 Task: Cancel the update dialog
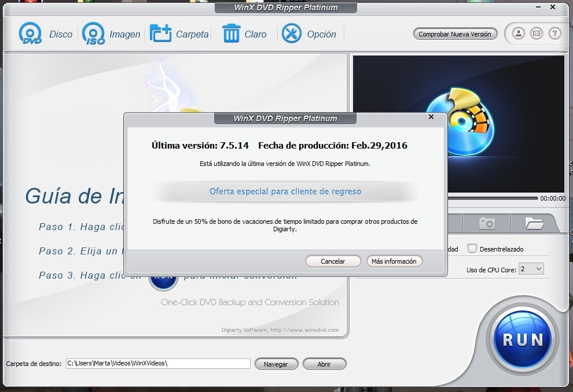coord(333,261)
